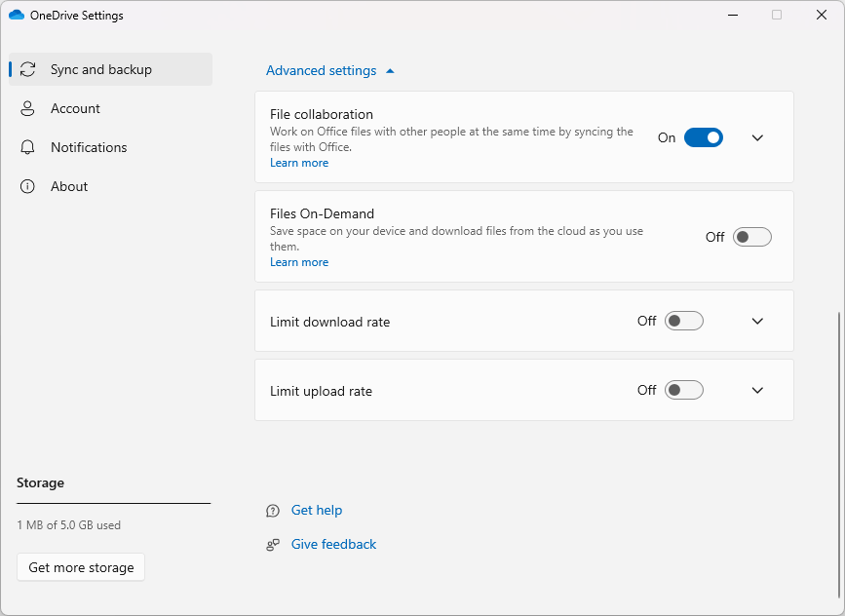Click the storage usage bar
This screenshot has height=616, width=845.
tap(114, 503)
